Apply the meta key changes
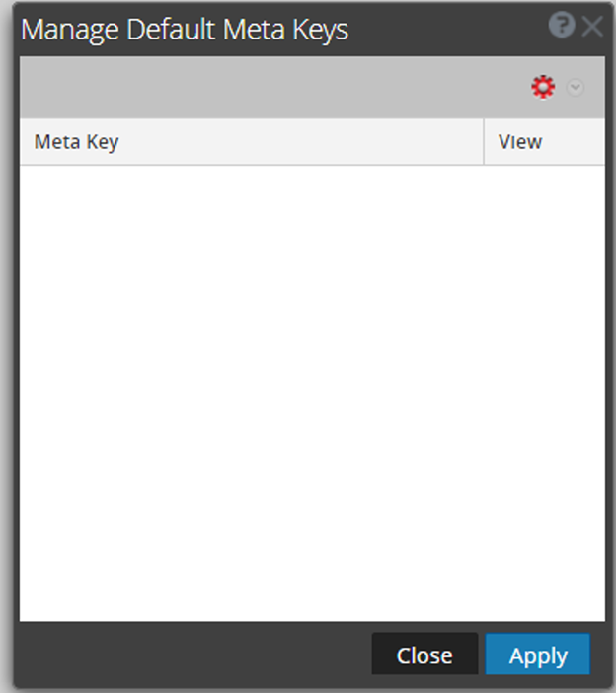Viewport: 616px width, 693px height. coord(537,654)
